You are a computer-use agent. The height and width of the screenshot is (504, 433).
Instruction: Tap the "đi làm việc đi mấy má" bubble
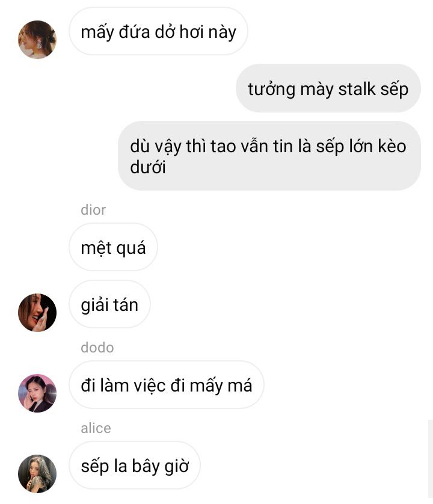tap(166, 385)
